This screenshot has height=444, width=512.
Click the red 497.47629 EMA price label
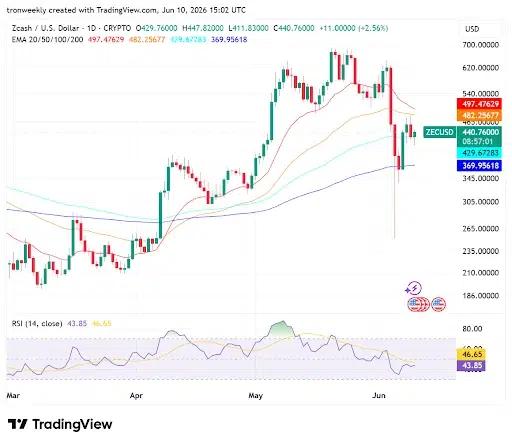click(479, 104)
